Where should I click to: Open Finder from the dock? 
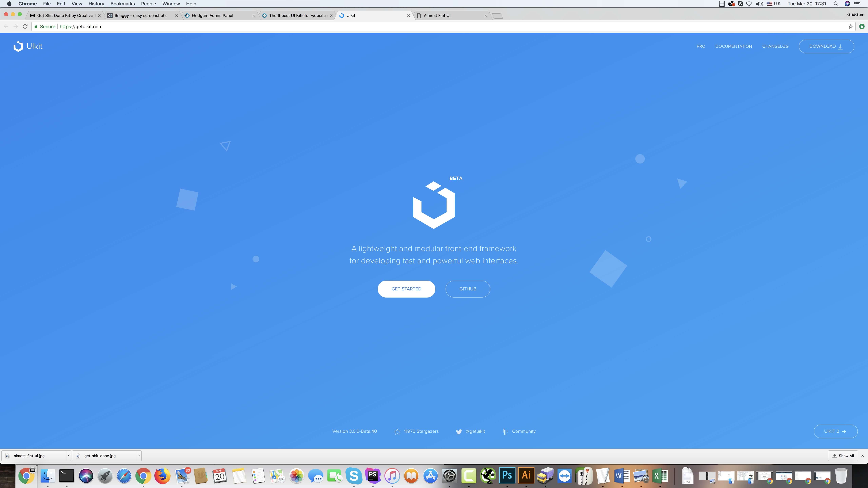(x=47, y=476)
